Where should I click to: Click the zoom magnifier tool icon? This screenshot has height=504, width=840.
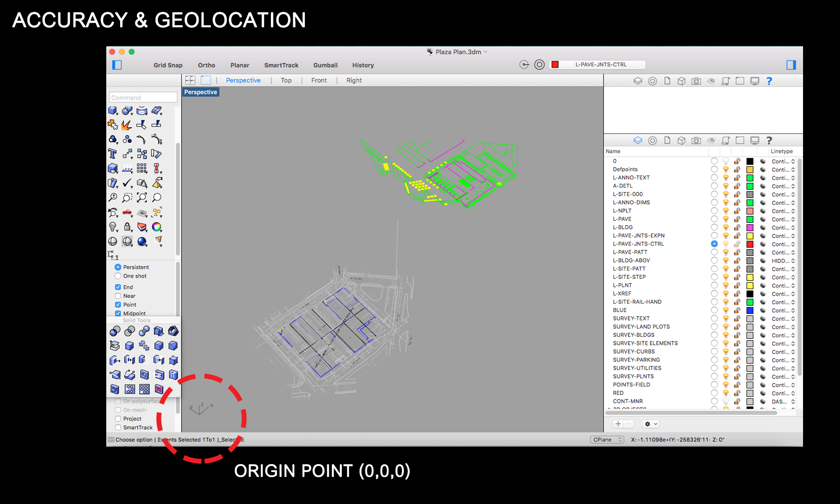tap(157, 197)
